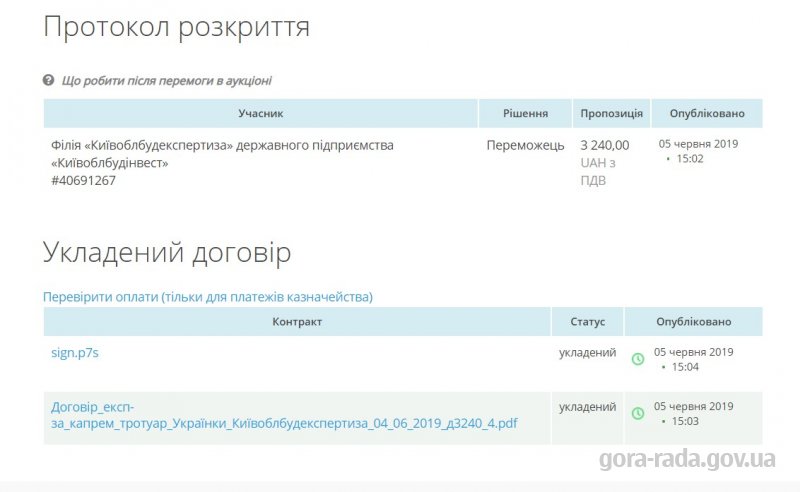Click 'Опубліковано' header in protocol table

pos(707,113)
